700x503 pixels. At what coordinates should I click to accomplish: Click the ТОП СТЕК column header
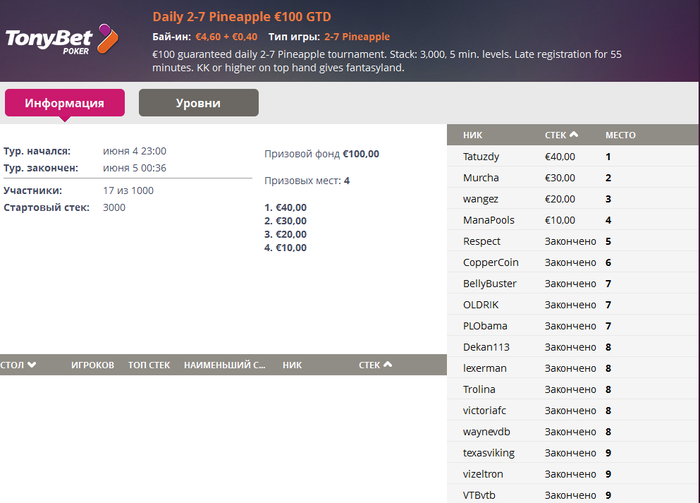click(x=149, y=365)
